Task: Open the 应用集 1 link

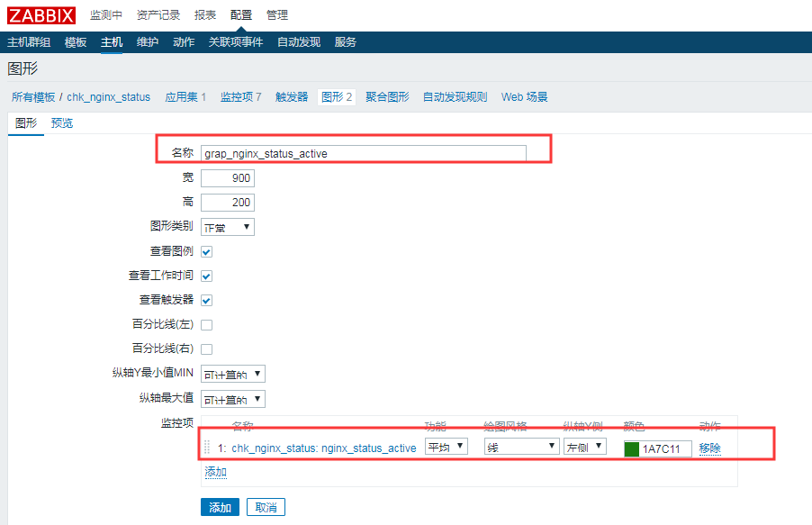Action: pyautogui.click(x=185, y=97)
